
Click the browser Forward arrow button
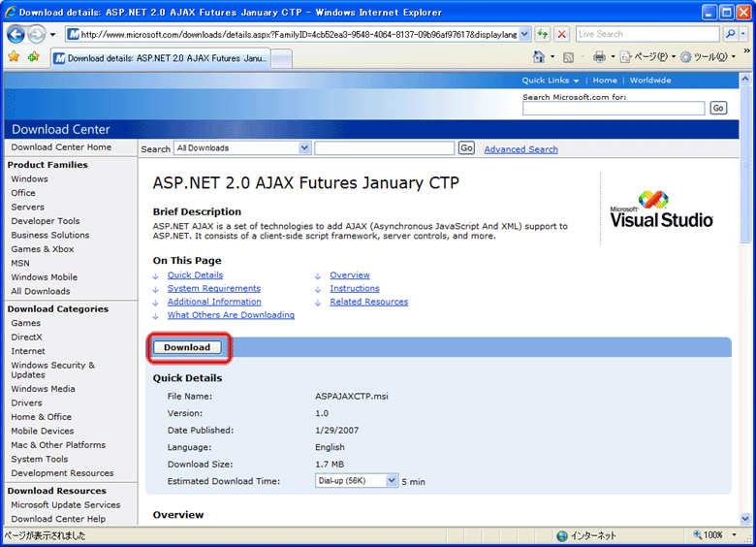[x=36, y=34]
